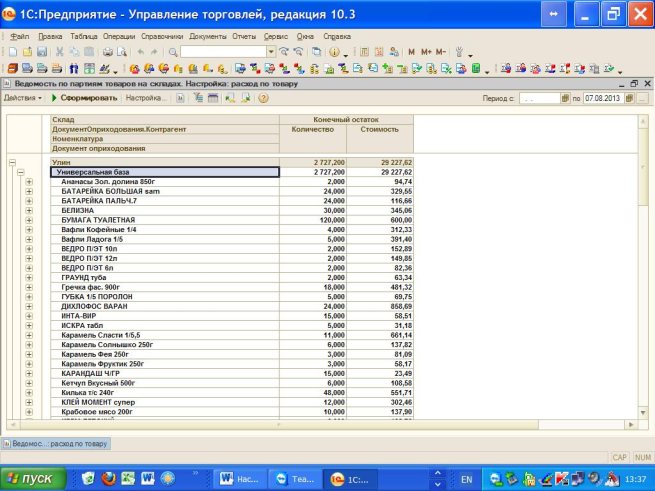This screenshot has width=655, height=491.
Task: Launch Firefox from the taskbar quick launch
Action: [x=109, y=479]
